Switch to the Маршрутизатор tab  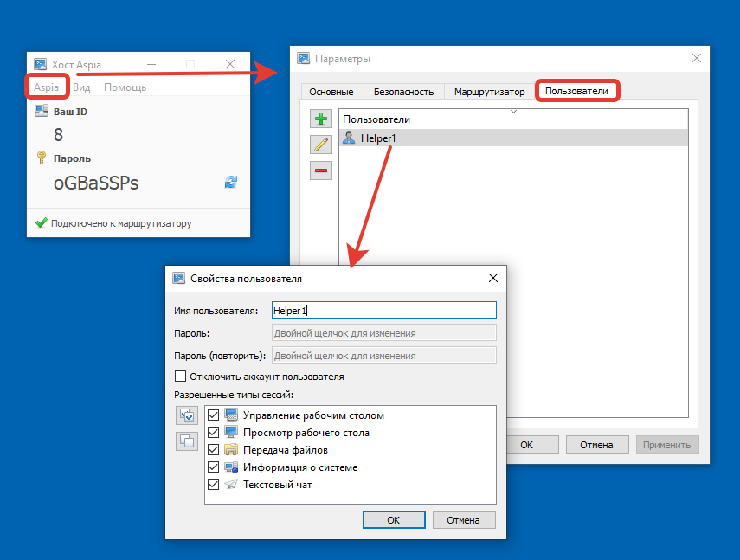click(489, 92)
